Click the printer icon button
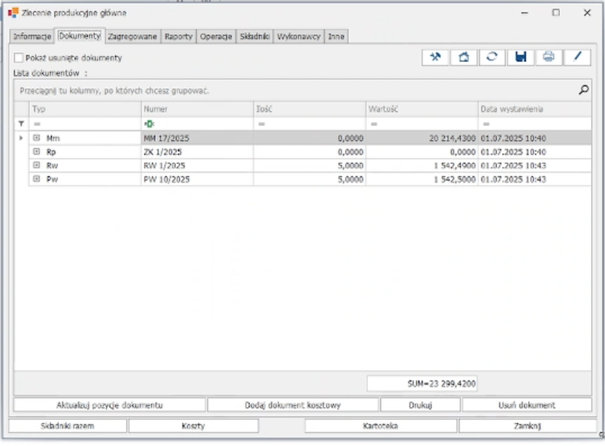The width and height of the screenshot is (605, 446). coord(549,57)
